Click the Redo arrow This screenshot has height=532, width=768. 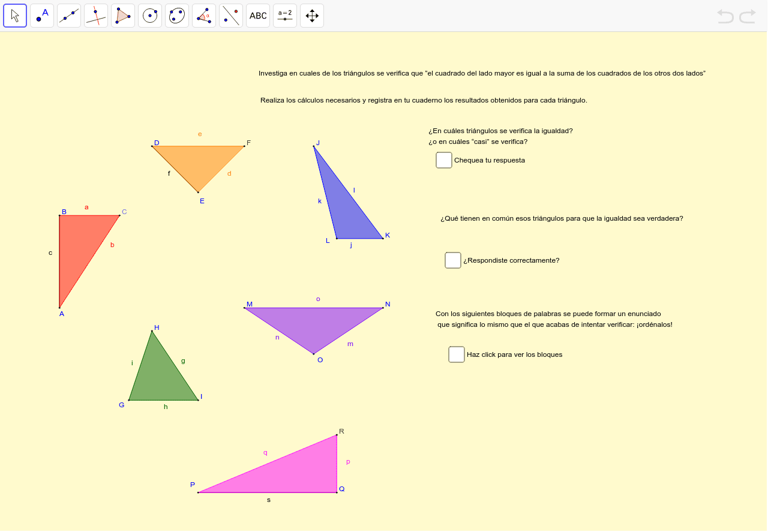pos(748,16)
